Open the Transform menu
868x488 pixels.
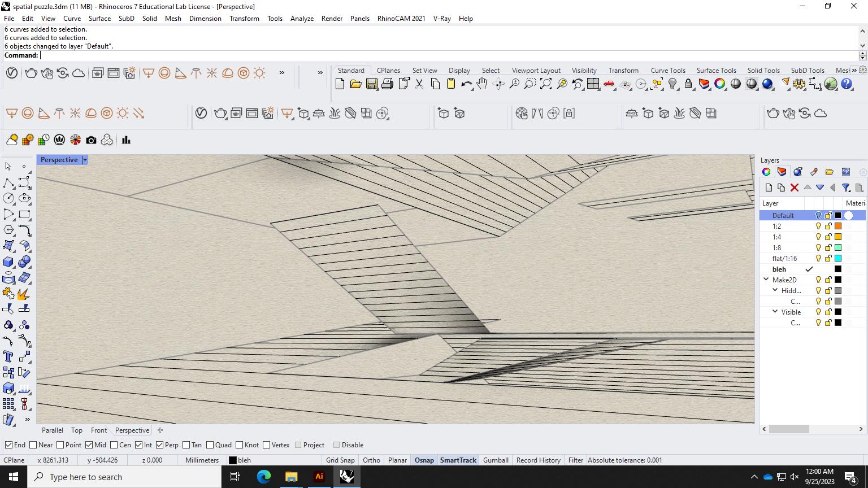(x=244, y=19)
